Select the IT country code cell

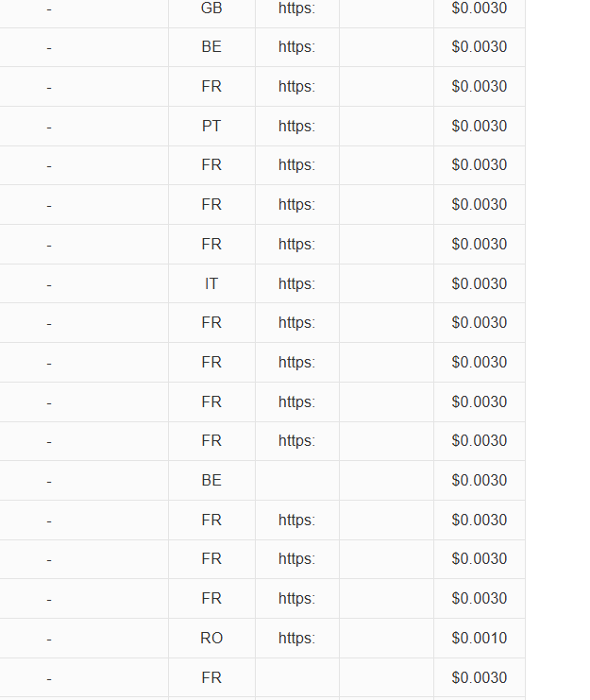[211, 283]
